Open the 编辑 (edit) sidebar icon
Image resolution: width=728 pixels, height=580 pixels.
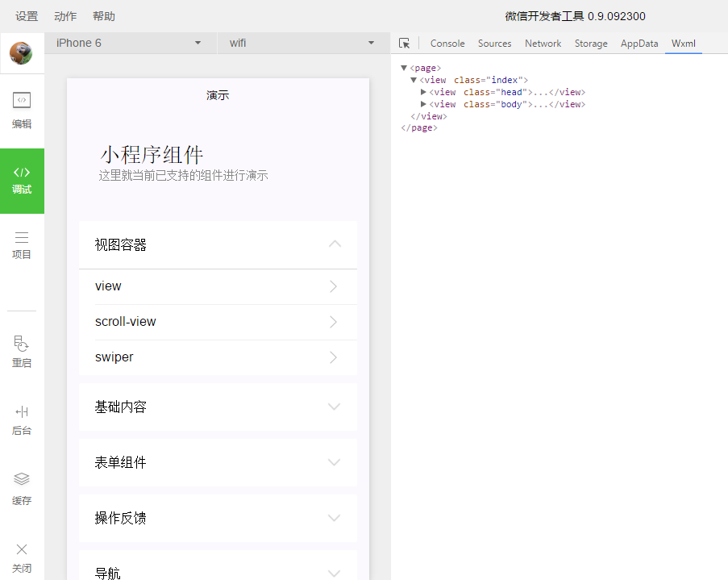tap(22, 111)
